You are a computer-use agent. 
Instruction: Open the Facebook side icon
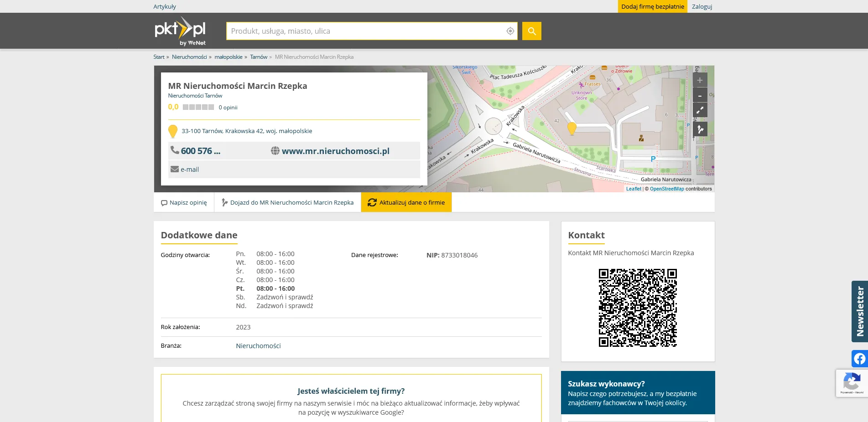tap(859, 359)
